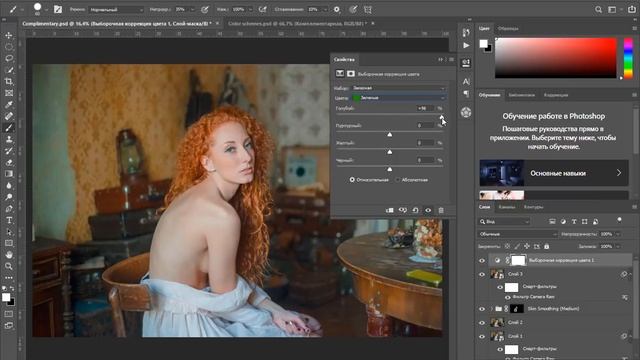This screenshot has width=640, height=360.
Task: Switch to the Complimentary.psd document tab
Action: click(117, 24)
